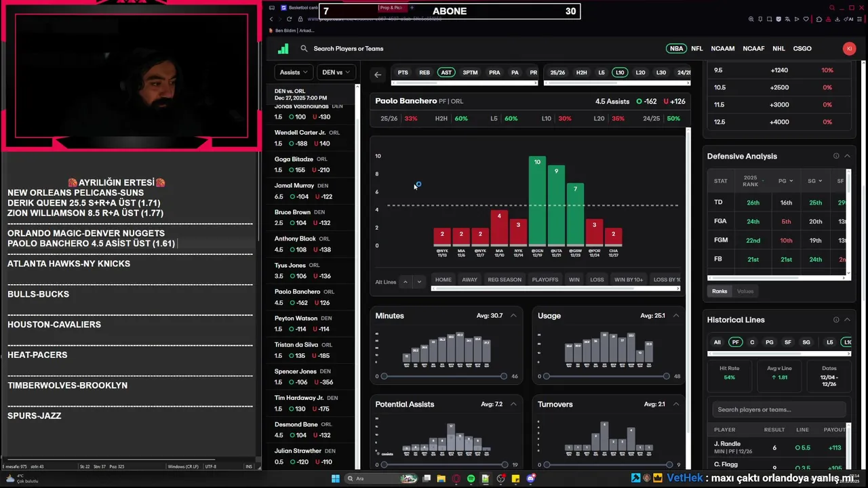Collapse the Minutes chart card
The image size is (868, 488).
[513, 316]
